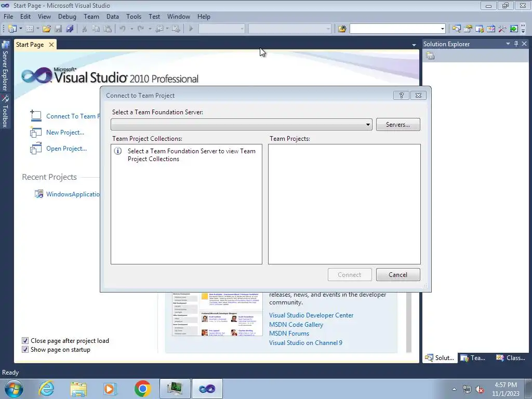Switch to the Class View bottom tab
The image size is (532, 399).
(x=511, y=357)
